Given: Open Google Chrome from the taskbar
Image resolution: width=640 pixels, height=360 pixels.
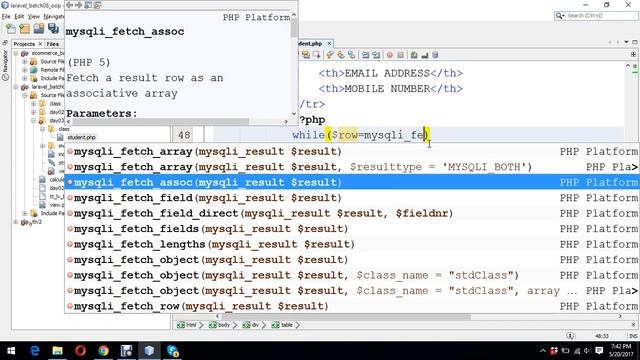Looking at the screenshot, I should 103,351.
